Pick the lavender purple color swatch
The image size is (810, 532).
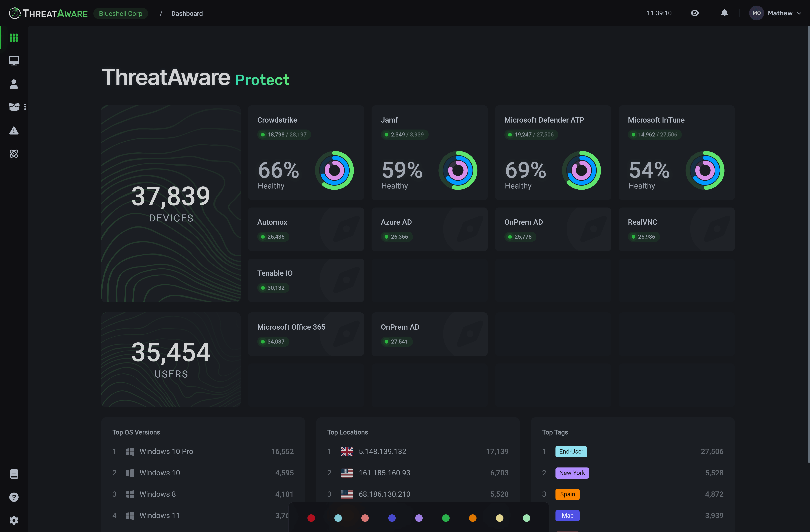(x=419, y=518)
